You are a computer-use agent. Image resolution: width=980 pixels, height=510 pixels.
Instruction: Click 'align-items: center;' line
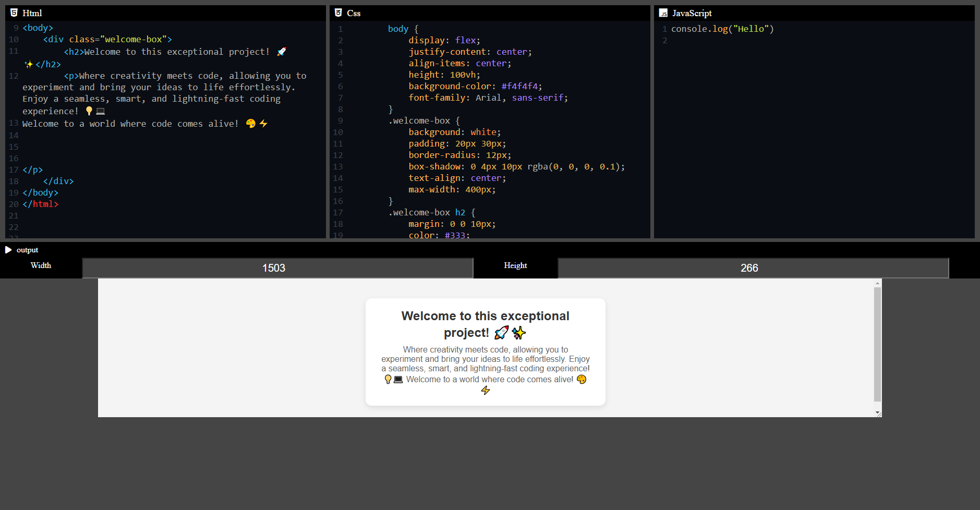tap(459, 63)
